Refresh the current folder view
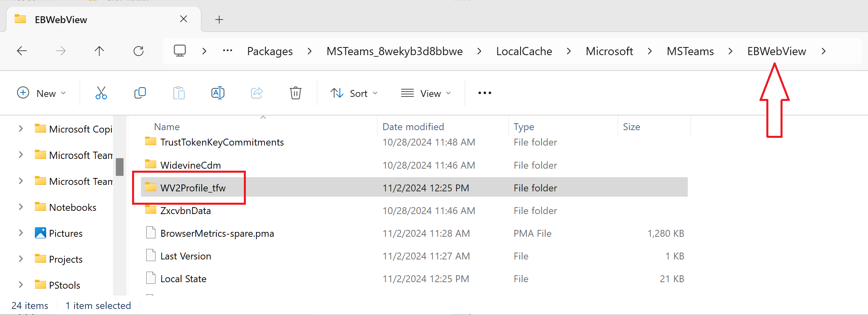The height and width of the screenshot is (315, 868). coord(139,51)
